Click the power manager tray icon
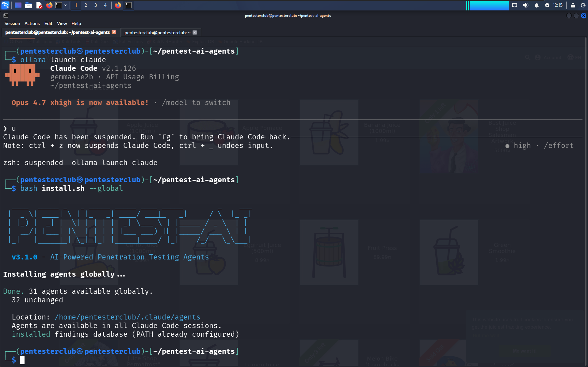The height and width of the screenshot is (367, 588). coord(547,5)
